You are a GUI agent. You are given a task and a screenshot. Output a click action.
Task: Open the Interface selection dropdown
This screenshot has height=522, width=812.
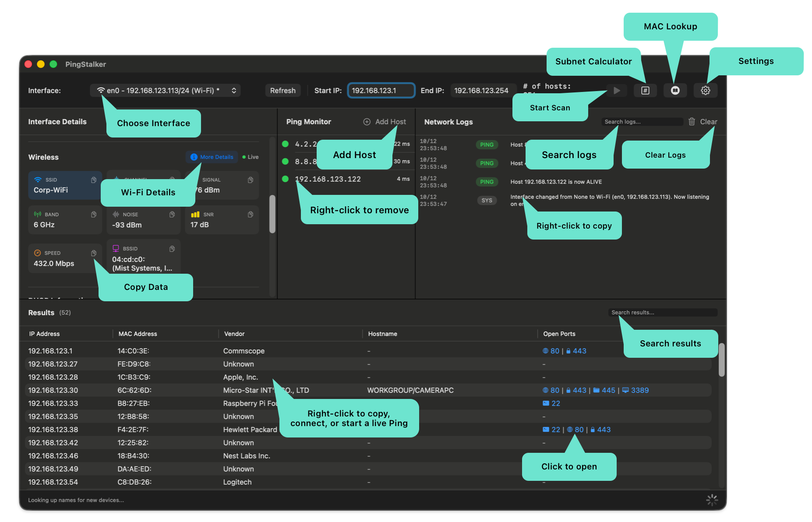pyautogui.click(x=165, y=91)
